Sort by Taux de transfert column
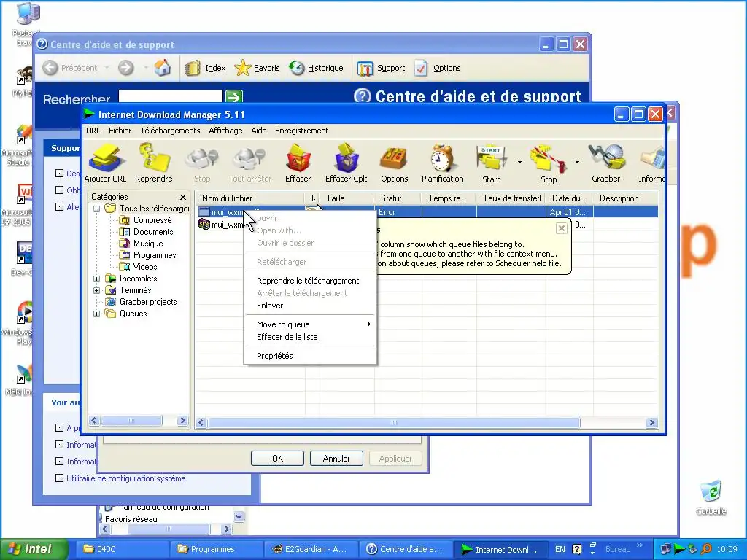747x560 pixels. coord(511,198)
